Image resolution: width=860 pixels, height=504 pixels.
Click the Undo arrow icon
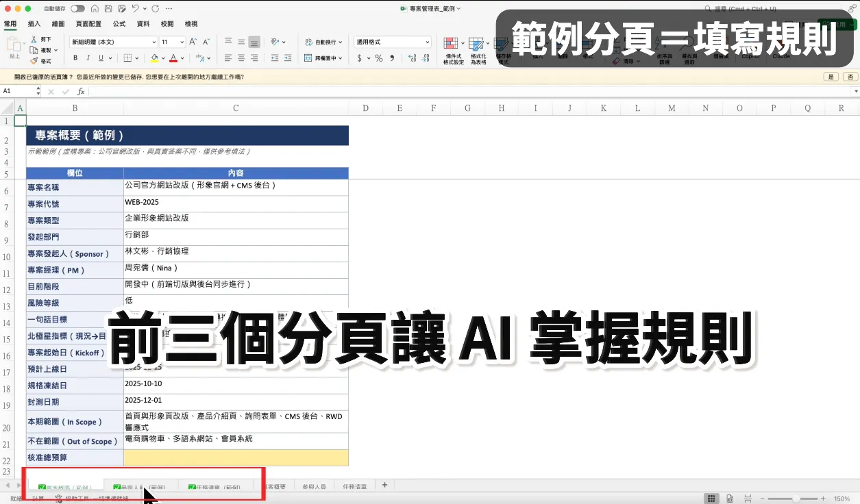click(135, 9)
